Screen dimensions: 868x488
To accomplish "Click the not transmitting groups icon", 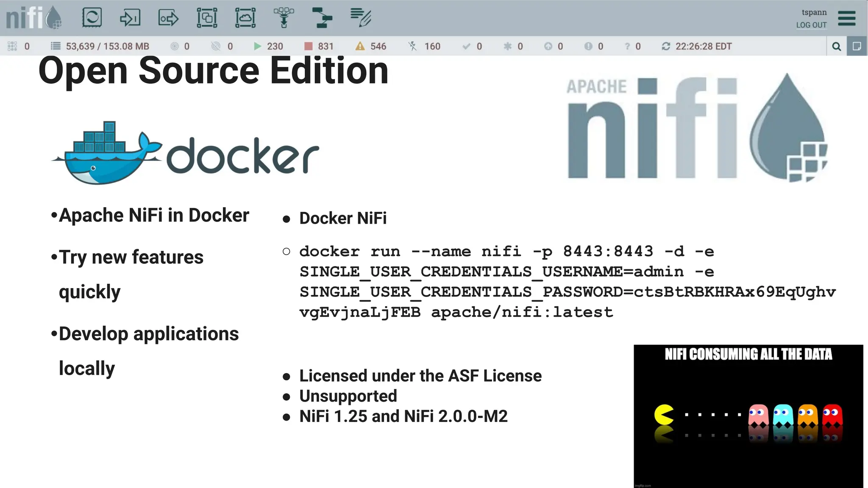I will (x=216, y=46).
